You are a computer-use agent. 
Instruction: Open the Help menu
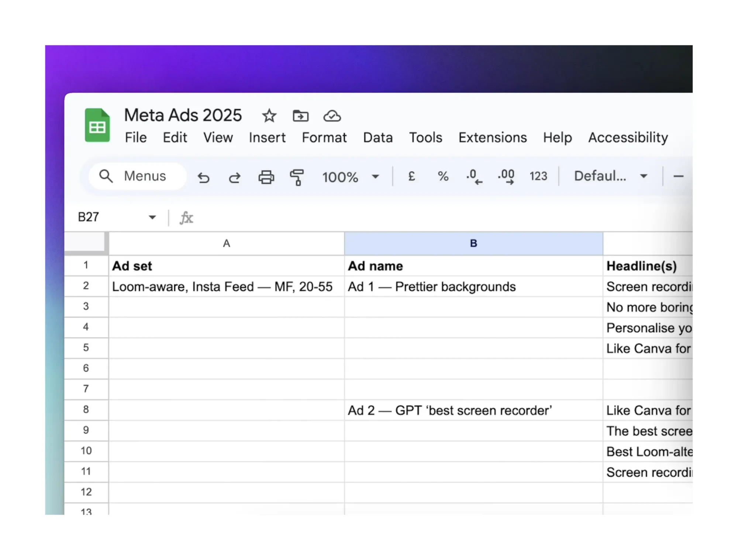[x=558, y=138]
